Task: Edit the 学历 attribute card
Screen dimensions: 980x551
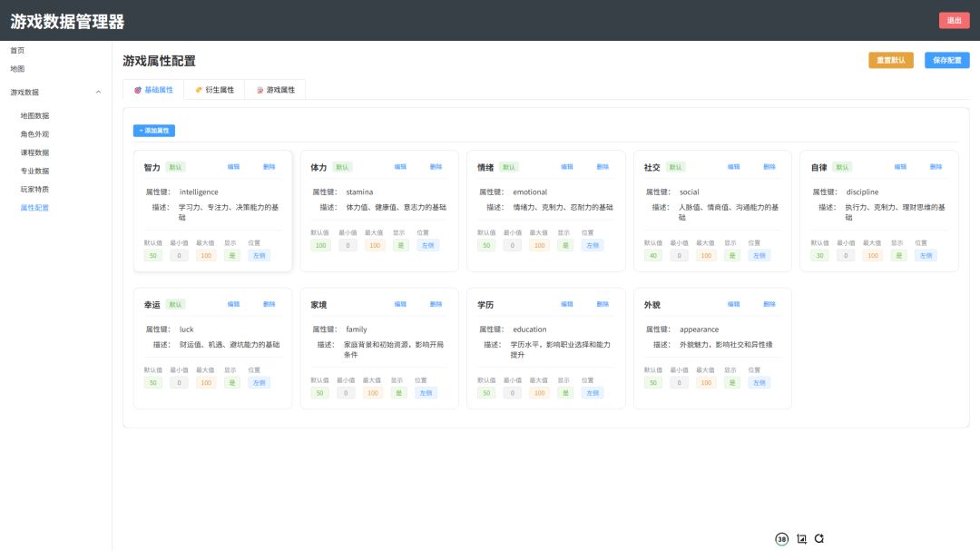Action: click(567, 304)
